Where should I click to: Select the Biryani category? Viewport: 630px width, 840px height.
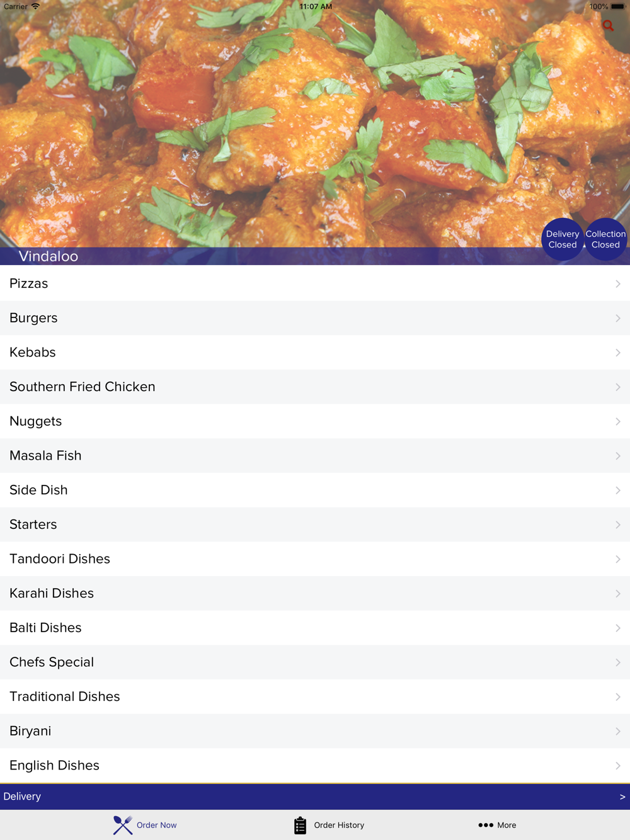click(315, 731)
